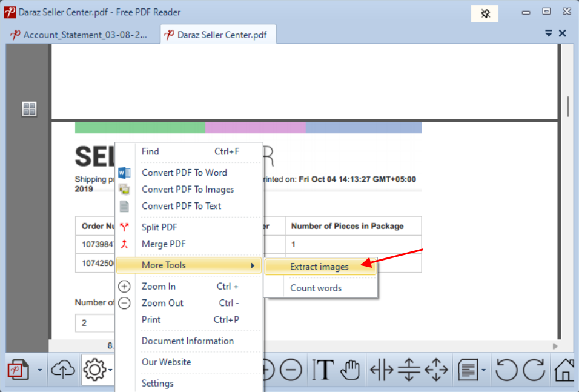The width and height of the screenshot is (579, 392).
Task: Choose Print from the menu
Action: 189,319
